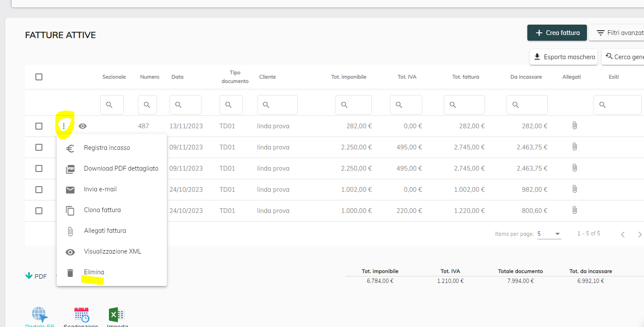Click paperclip in the 1.002,00 € row
This screenshot has height=327, width=644.
(574, 189)
